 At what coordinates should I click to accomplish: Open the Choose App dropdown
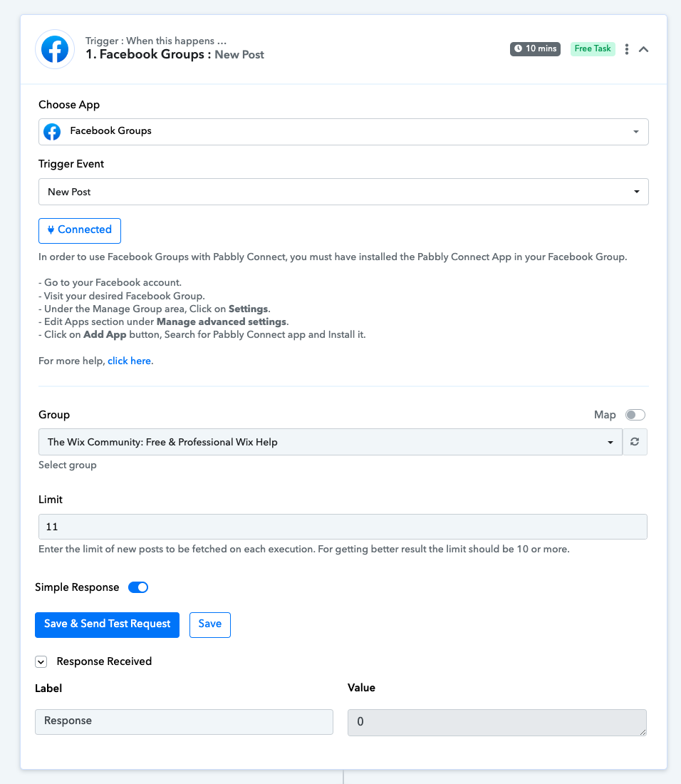(343, 132)
